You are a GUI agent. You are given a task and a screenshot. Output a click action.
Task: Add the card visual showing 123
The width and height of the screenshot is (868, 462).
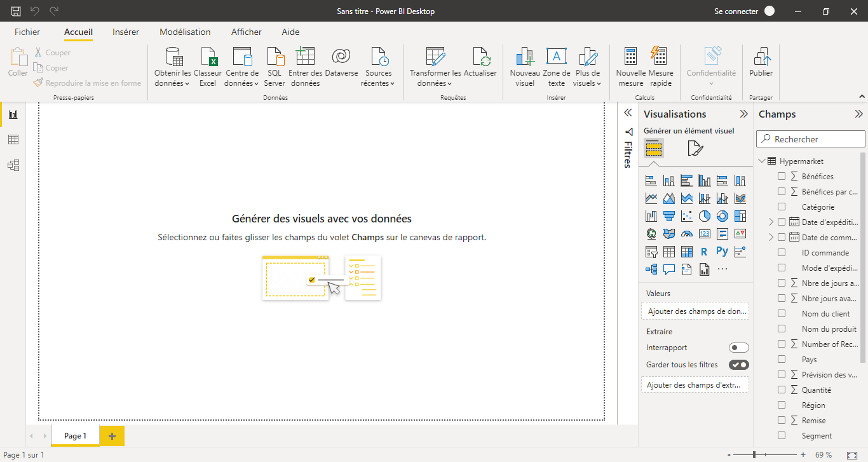704,234
